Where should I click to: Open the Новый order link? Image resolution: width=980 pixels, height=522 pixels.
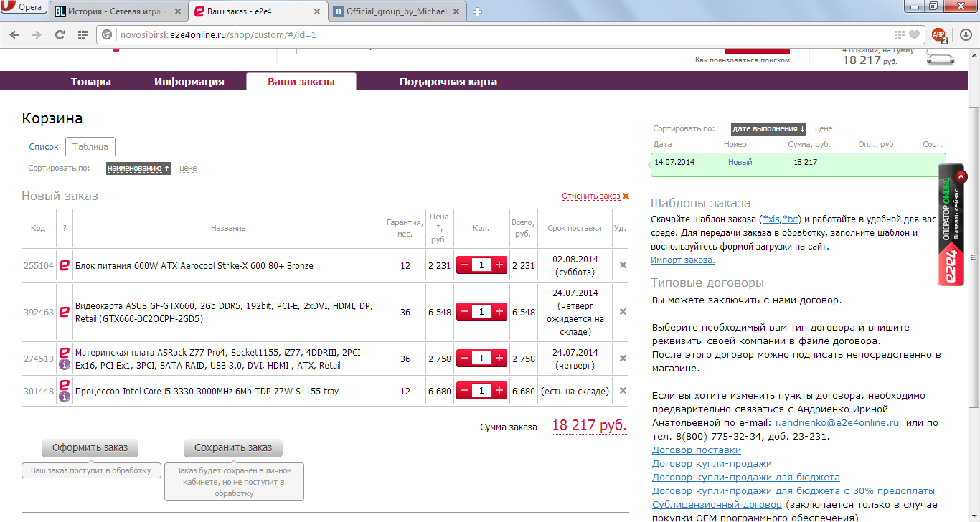(x=740, y=163)
